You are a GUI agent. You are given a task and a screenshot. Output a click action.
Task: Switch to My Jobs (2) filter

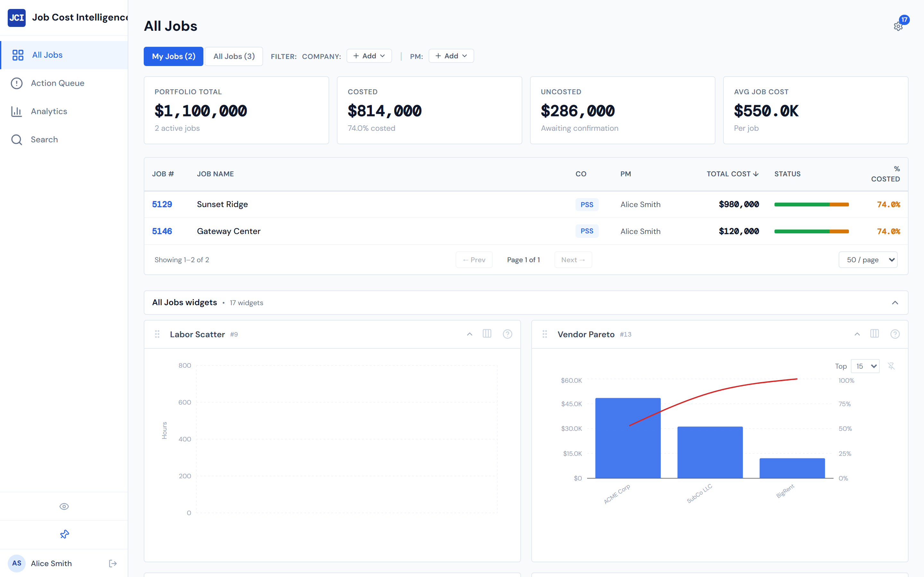coord(173,56)
